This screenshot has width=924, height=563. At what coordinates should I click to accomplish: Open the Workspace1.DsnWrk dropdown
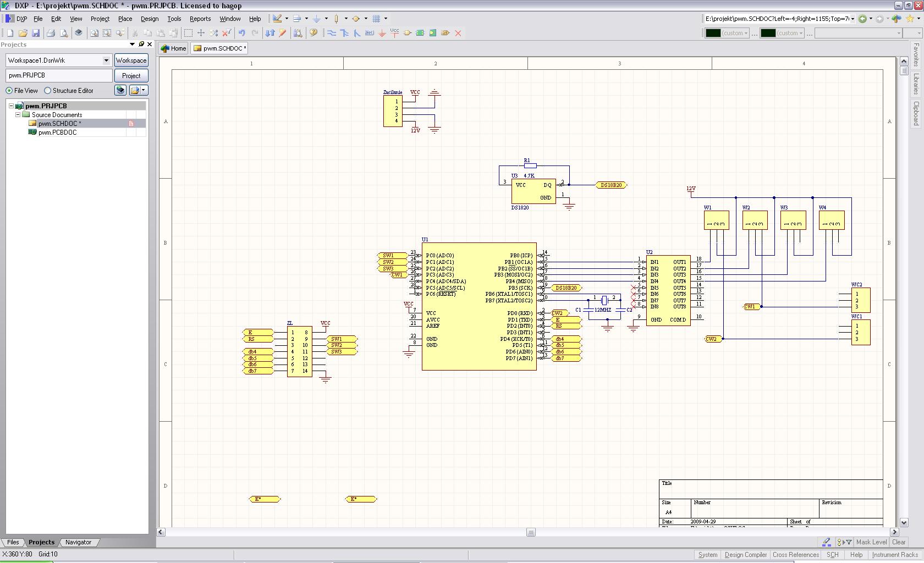pos(106,60)
